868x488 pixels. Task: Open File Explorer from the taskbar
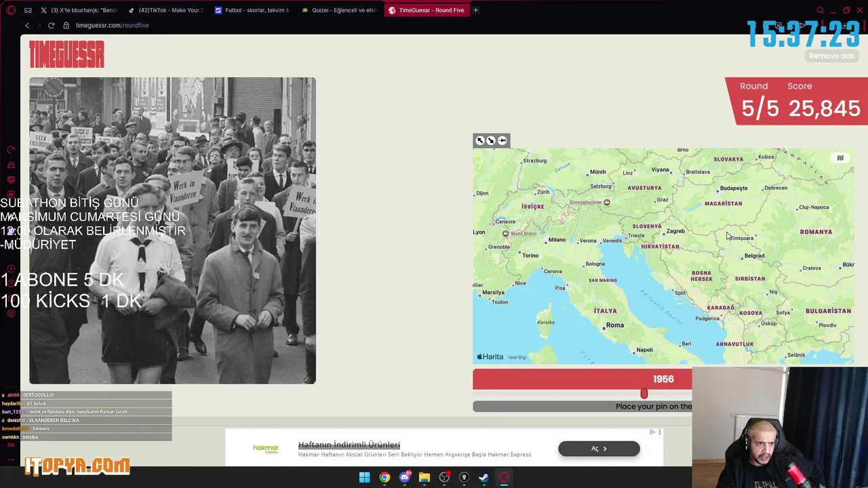click(x=425, y=478)
